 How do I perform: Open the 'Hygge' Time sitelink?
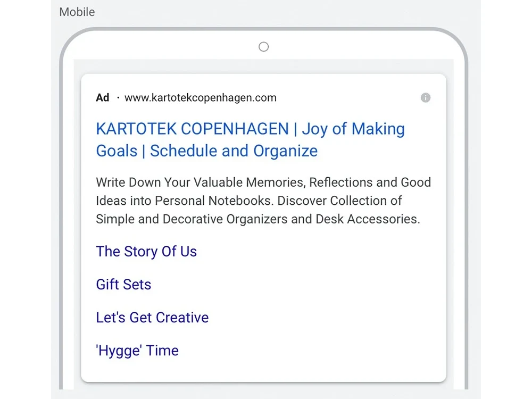coord(137,351)
